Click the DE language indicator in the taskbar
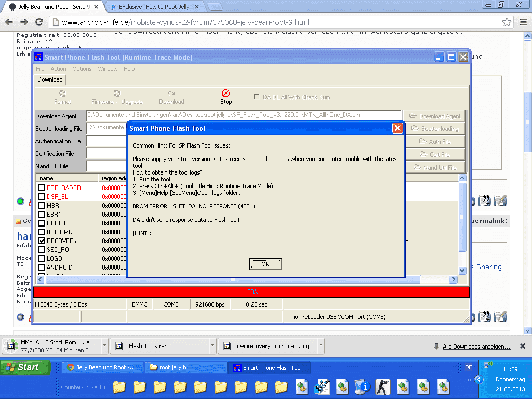This screenshot has height=399, width=532. click(x=468, y=367)
